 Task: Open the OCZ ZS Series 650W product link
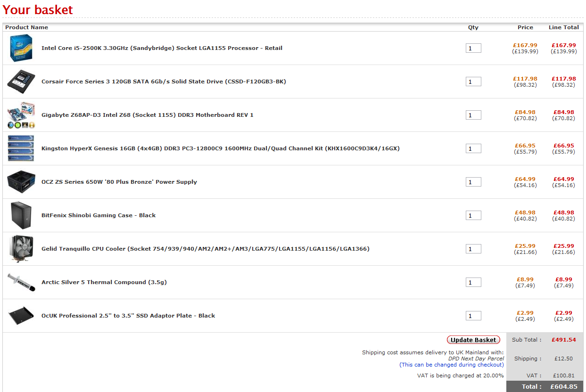(x=119, y=182)
